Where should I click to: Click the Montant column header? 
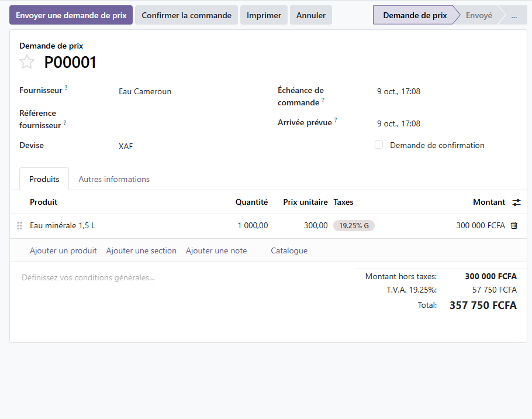[489, 202]
